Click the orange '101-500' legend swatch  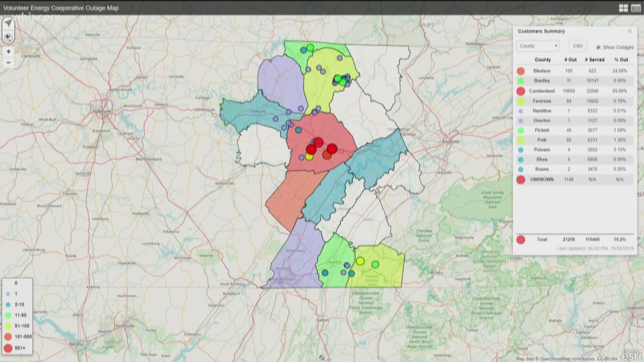point(8,337)
